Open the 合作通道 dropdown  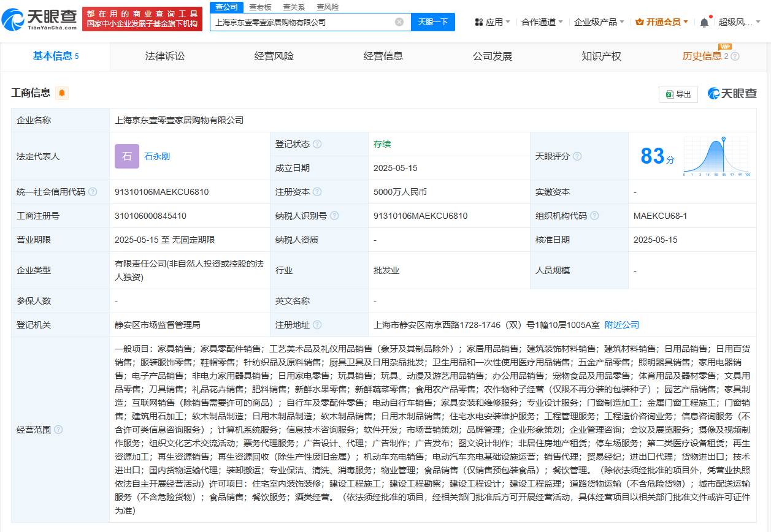click(540, 20)
